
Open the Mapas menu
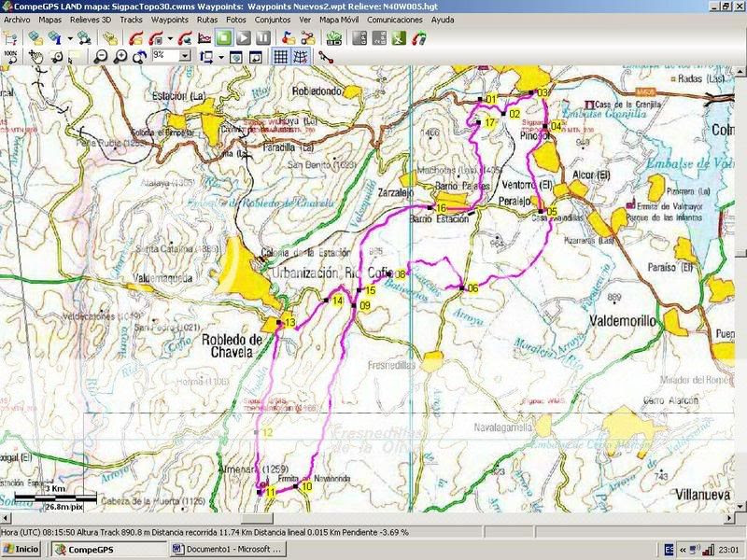tap(50, 20)
